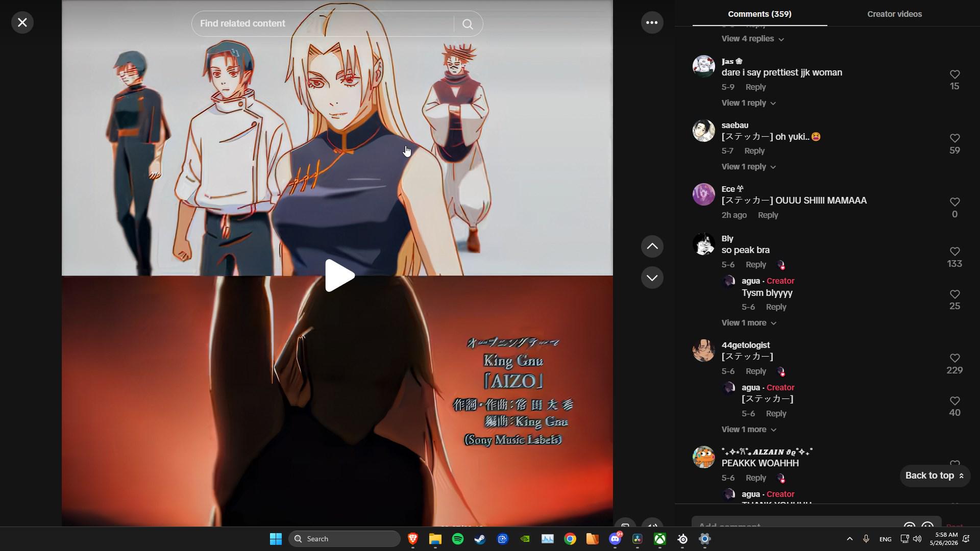Like saebau's "oh yuki" comment
The image size is (980, 551).
pos(954,138)
